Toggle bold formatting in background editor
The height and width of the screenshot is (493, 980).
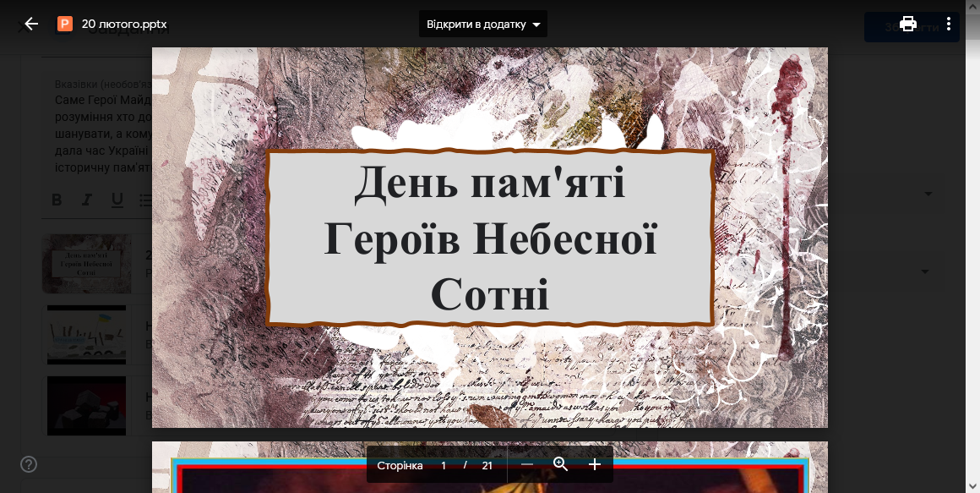[57, 200]
